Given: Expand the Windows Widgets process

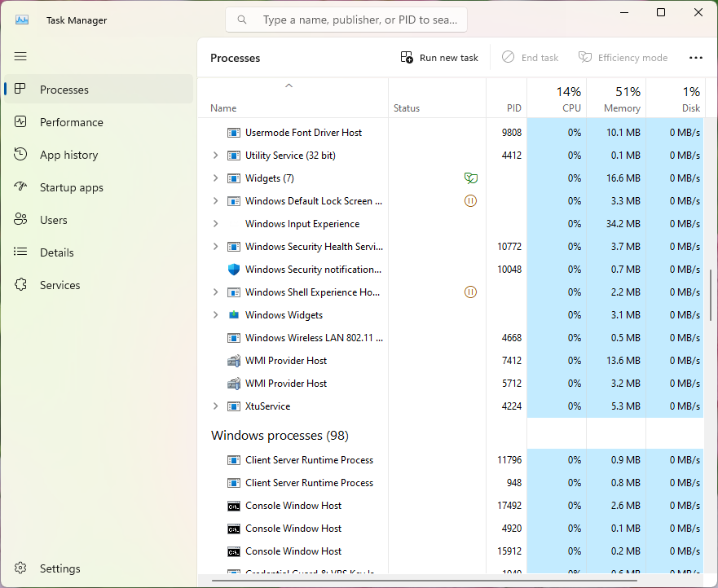Looking at the screenshot, I should click(215, 315).
